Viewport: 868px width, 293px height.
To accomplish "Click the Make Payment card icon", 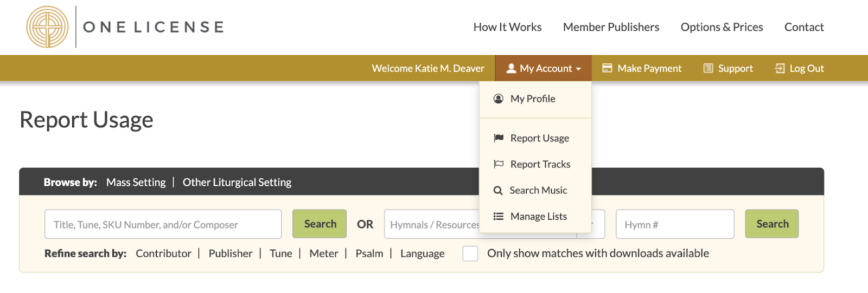I will coord(607,68).
